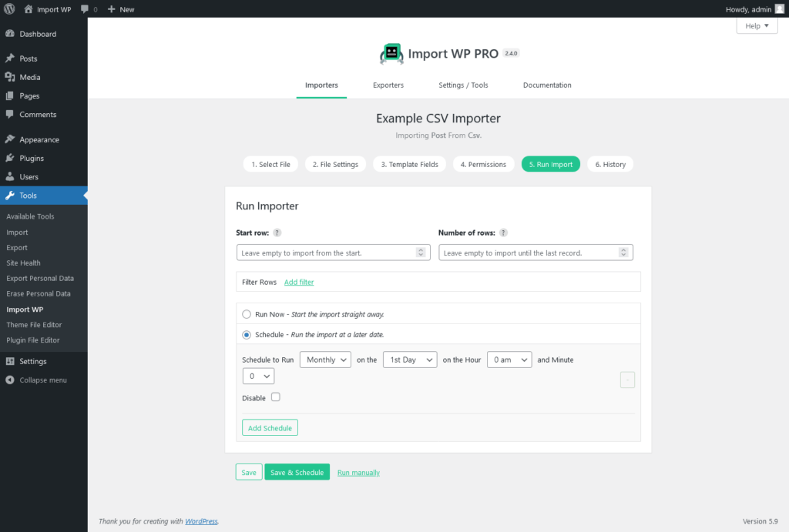Click the Save button
The image size is (789, 532).
(x=249, y=472)
